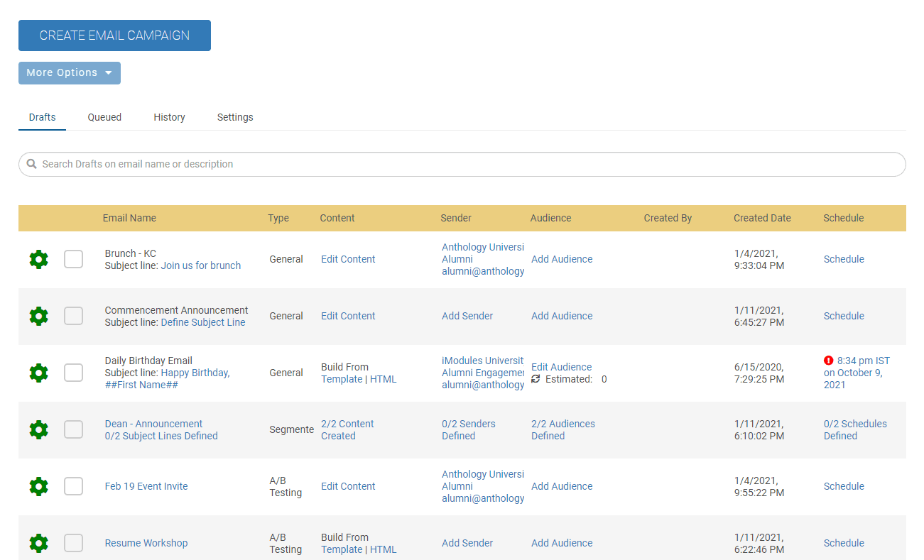Open gear menu for Brunch - KC email
The height and width of the screenshot is (560, 924).
coord(39,260)
